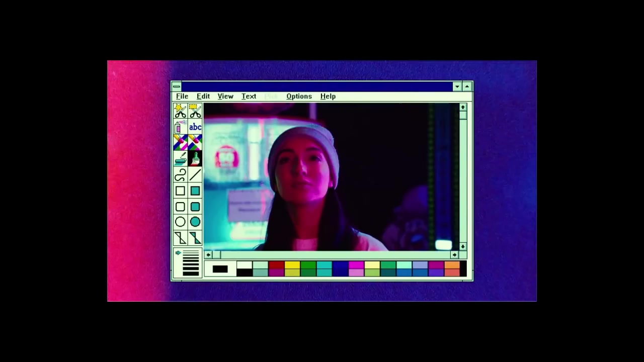Choose the red palette swatch

coord(276,265)
